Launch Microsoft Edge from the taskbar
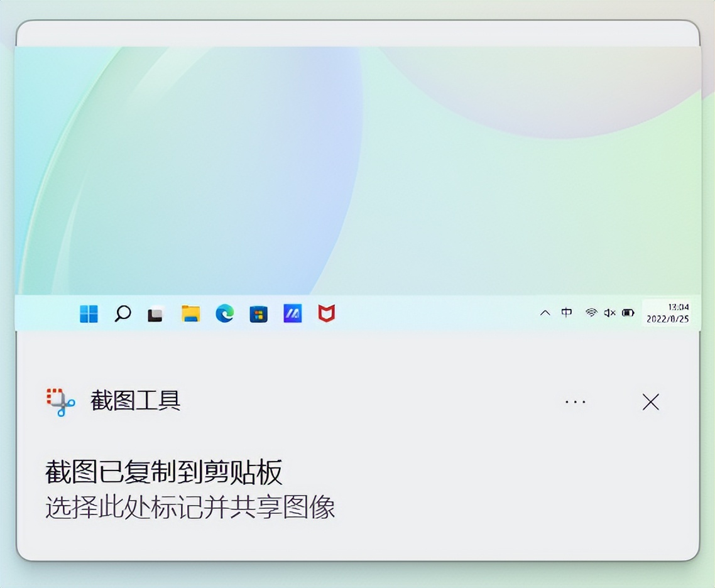 pos(224,313)
